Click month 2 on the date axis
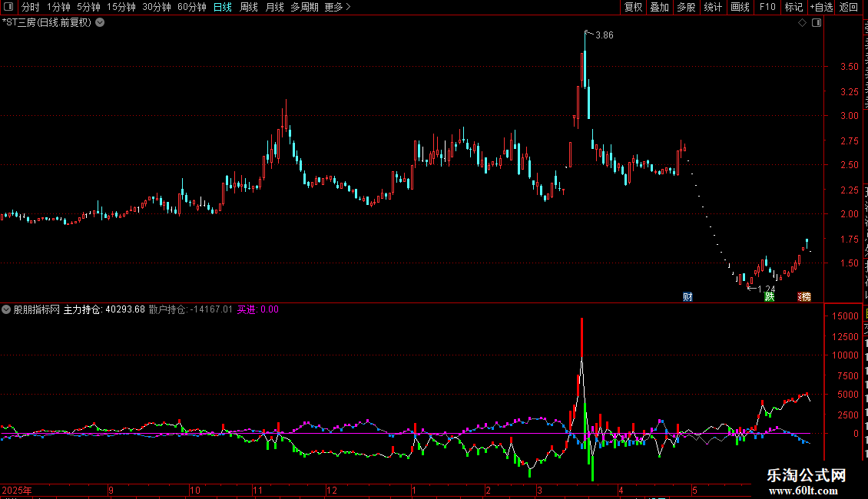This screenshot has width=868, height=499. (488, 490)
